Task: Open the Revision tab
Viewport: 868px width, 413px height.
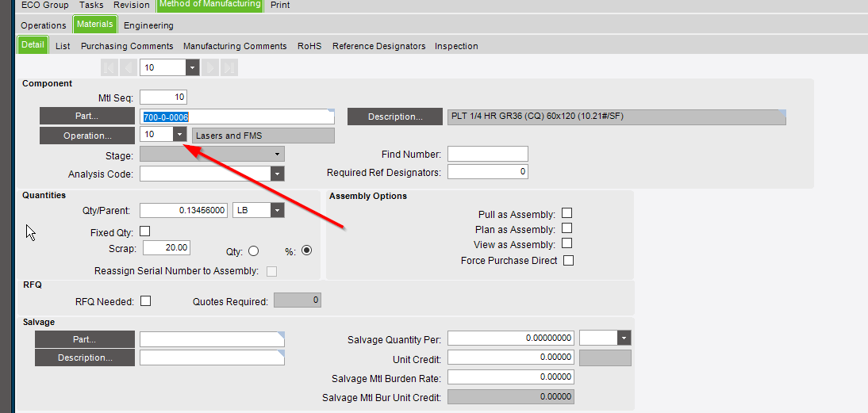Action: [132, 5]
